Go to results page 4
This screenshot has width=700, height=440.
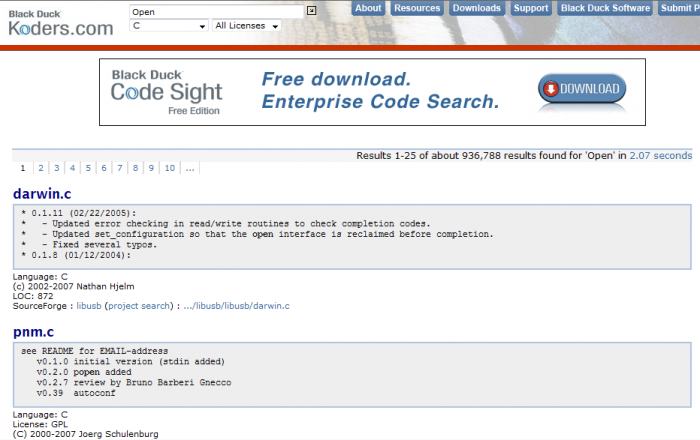coord(72,168)
